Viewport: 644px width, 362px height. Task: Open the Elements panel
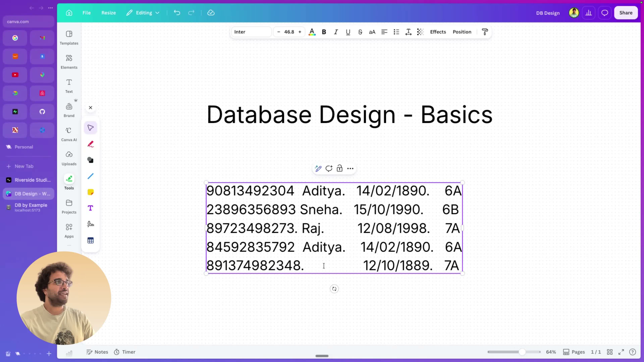69,62
